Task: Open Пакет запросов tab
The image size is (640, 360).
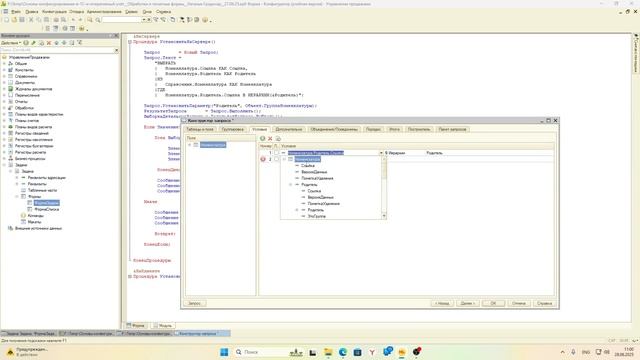Action: pyautogui.click(x=452, y=129)
